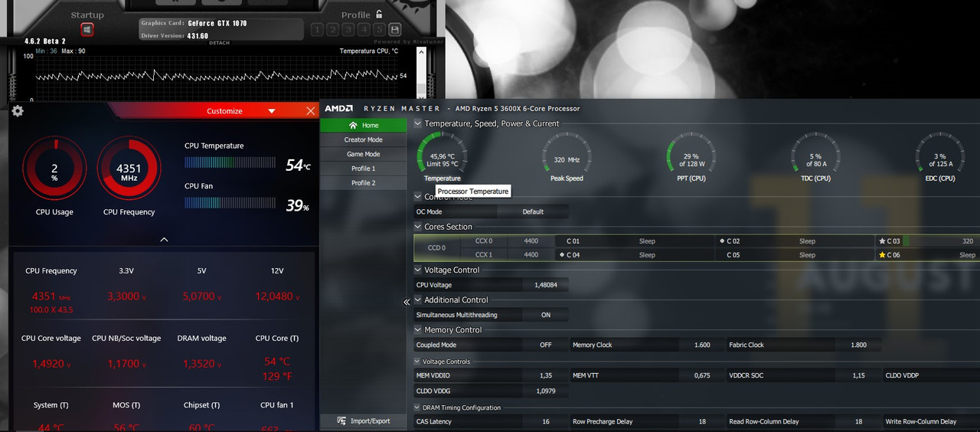Toggle Afterburner Startup Windows icon
980x432 pixels.
coord(87,30)
